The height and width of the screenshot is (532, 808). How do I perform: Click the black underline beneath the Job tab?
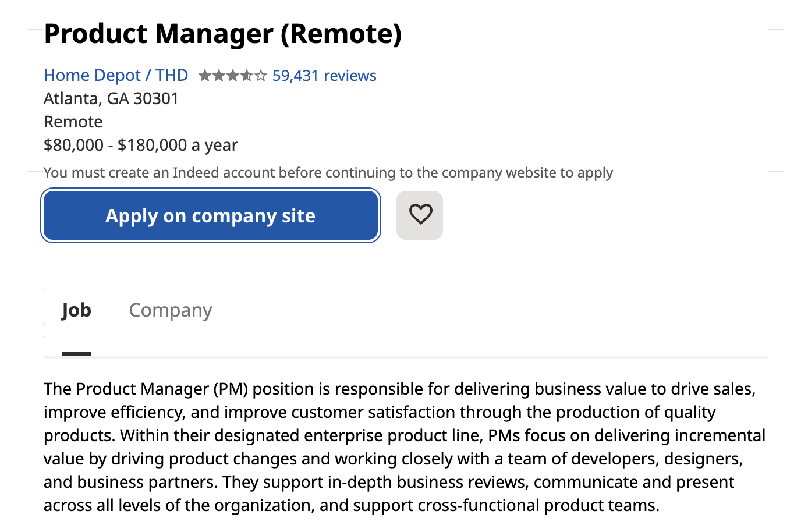(x=76, y=352)
